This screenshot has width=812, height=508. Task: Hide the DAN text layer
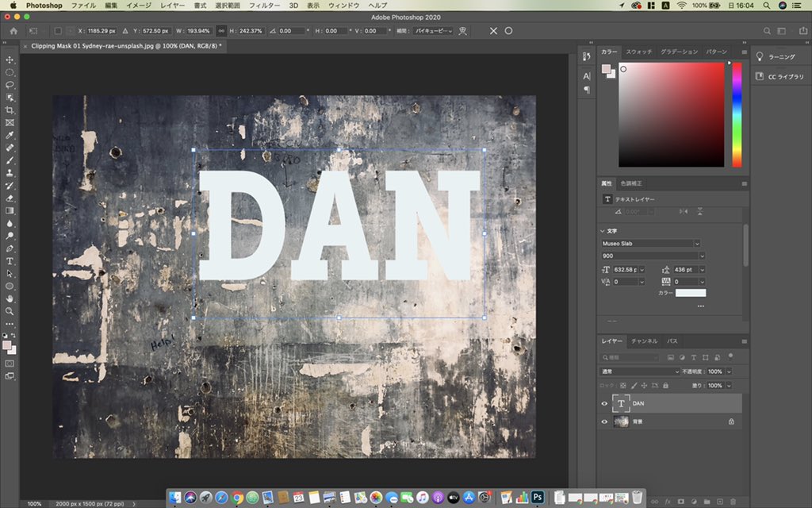604,403
